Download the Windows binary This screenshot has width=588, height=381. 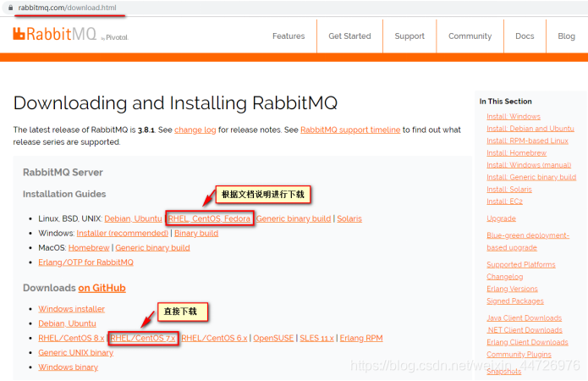click(69, 367)
